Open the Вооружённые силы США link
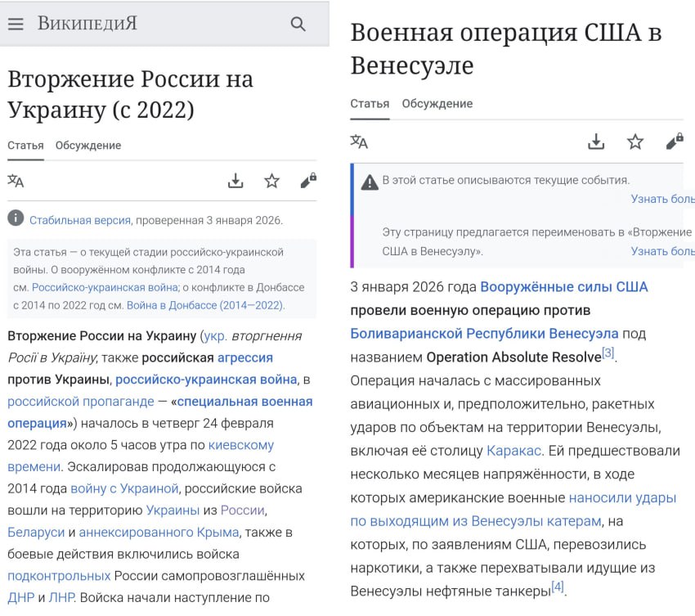The width and height of the screenshot is (695, 616). point(563,287)
